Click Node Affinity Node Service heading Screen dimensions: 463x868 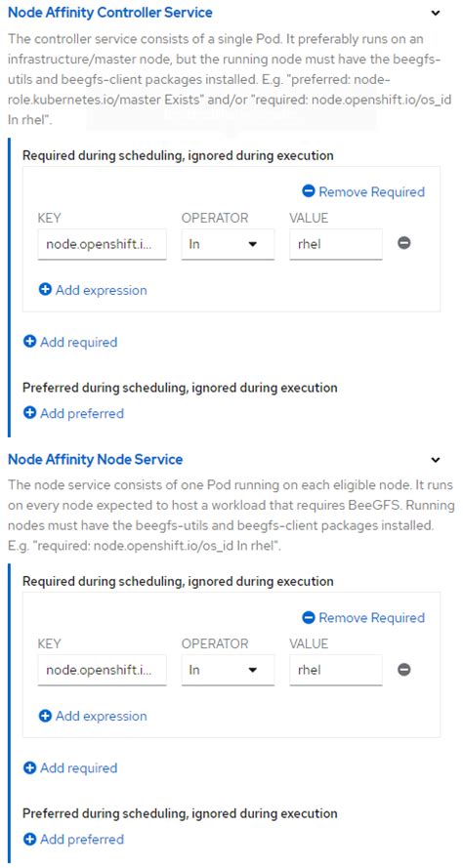[96, 460]
